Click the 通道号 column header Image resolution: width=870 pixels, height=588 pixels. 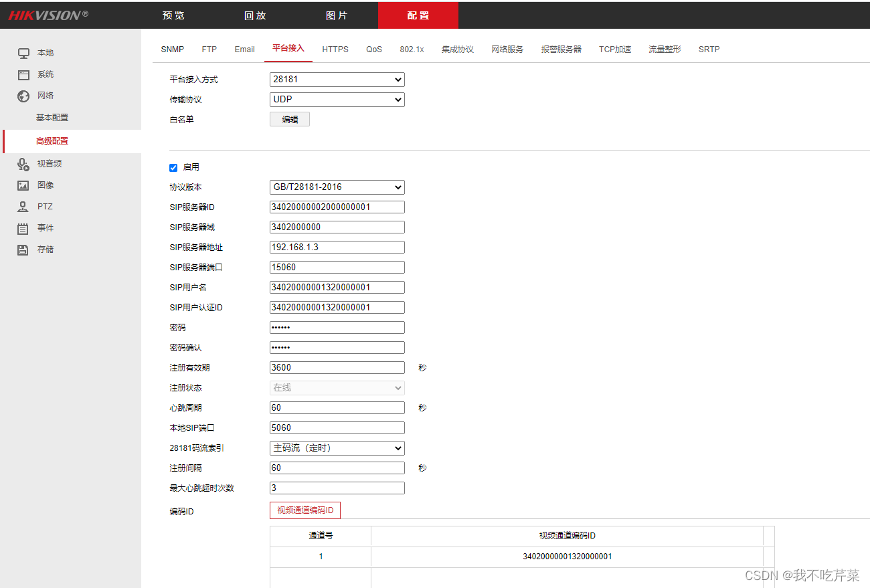click(x=321, y=536)
